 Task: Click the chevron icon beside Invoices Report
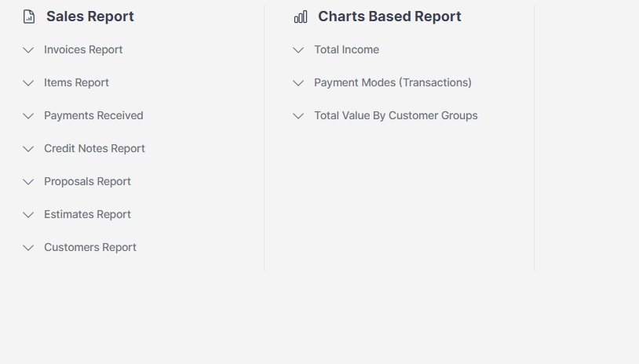coord(28,50)
